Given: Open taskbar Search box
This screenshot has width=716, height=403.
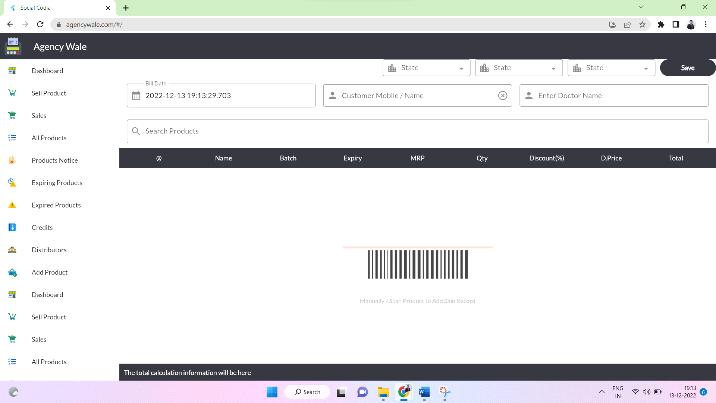Looking at the screenshot, I should (x=307, y=392).
